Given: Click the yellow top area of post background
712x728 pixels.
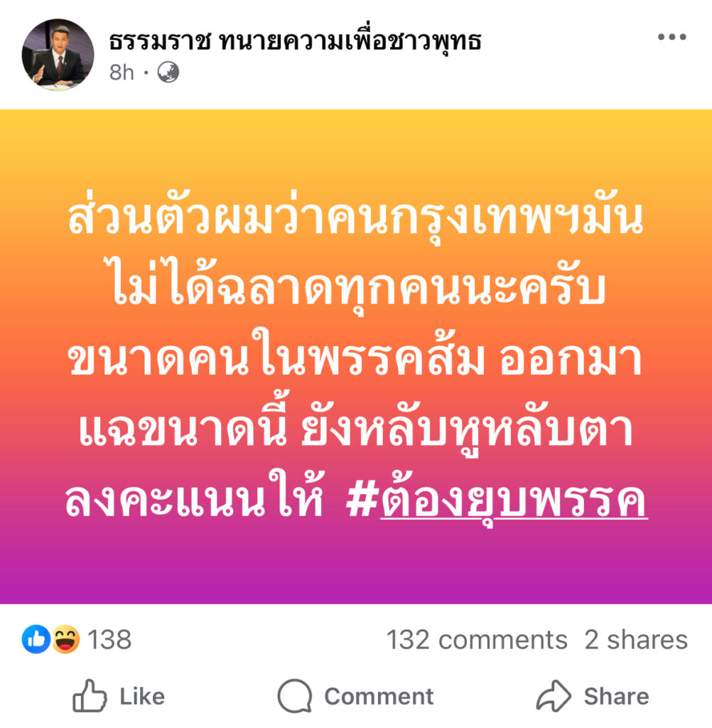Looking at the screenshot, I should (356, 149).
